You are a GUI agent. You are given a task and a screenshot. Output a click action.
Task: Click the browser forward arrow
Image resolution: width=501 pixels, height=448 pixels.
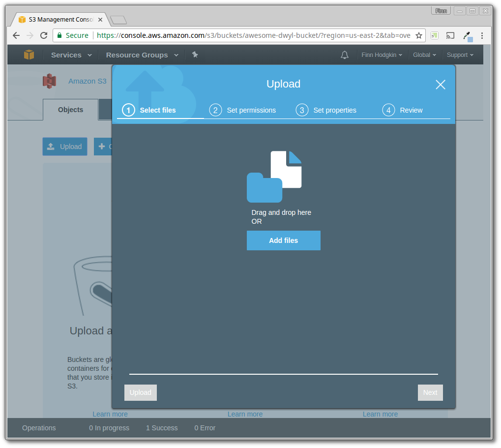click(x=29, y=35)
